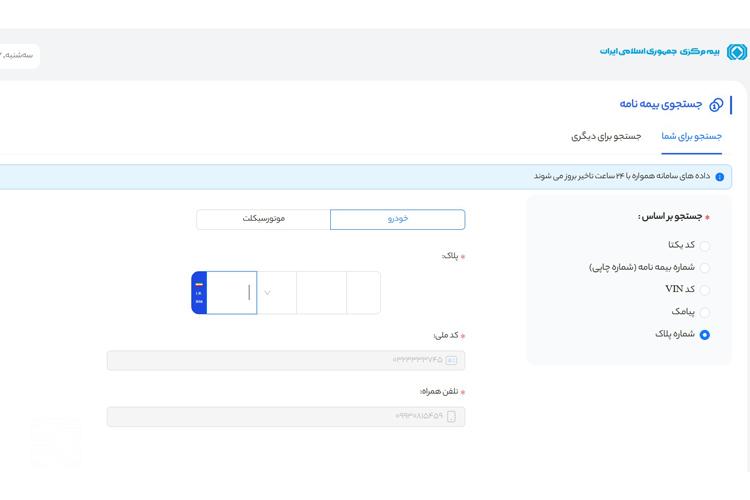Choose the موتورسیکلت vehicle type button

click(264, 219)
